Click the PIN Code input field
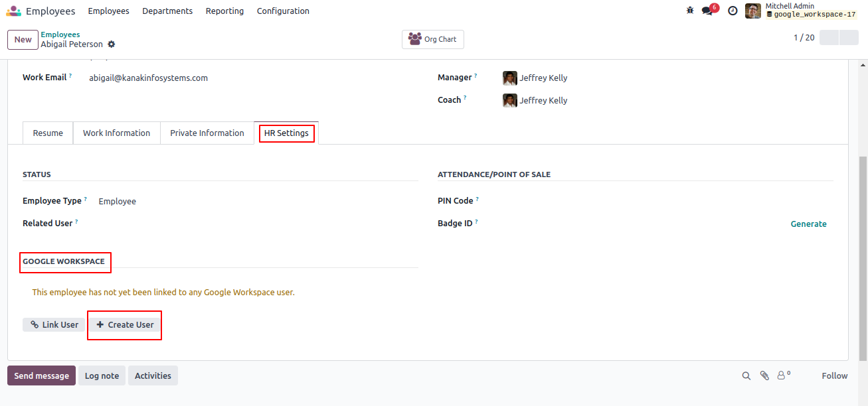This screenshot has height=406, width=868. coord(667,201)
